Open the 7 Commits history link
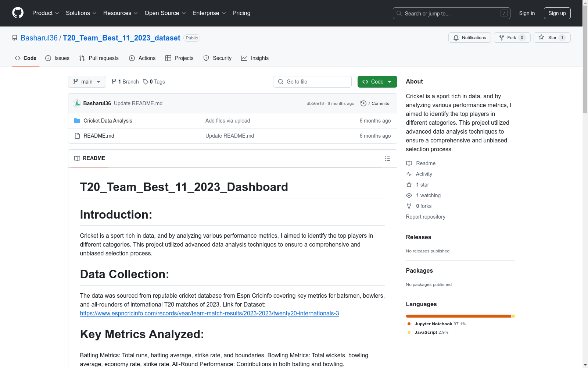588x368 pixels. coord(375,103)
